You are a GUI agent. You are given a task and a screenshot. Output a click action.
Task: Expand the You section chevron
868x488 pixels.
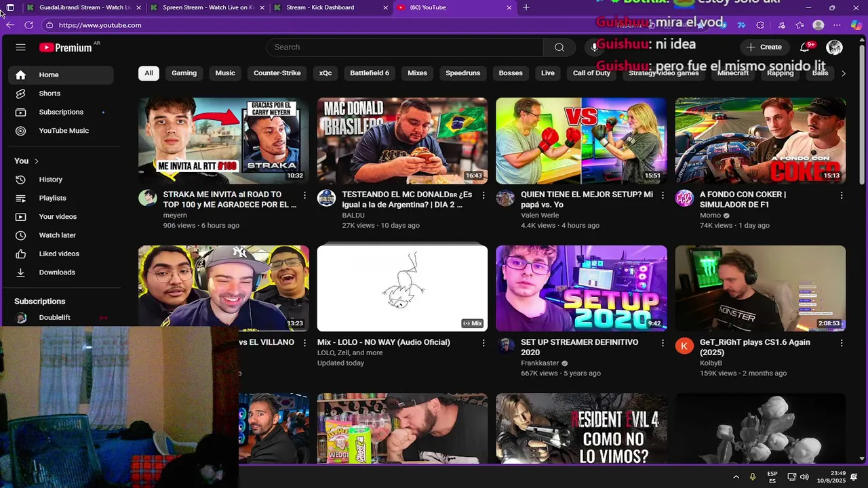(x=36, y=161)
